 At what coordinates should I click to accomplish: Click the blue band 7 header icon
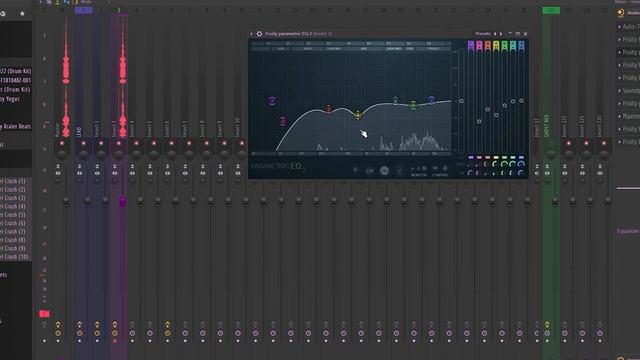[521, 45]
